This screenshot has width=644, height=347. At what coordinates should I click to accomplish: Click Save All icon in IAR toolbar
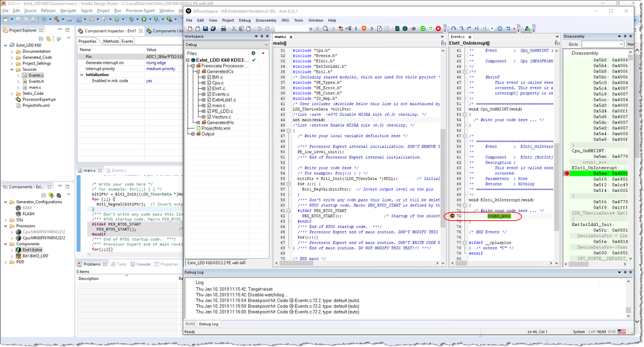(213, 29)
